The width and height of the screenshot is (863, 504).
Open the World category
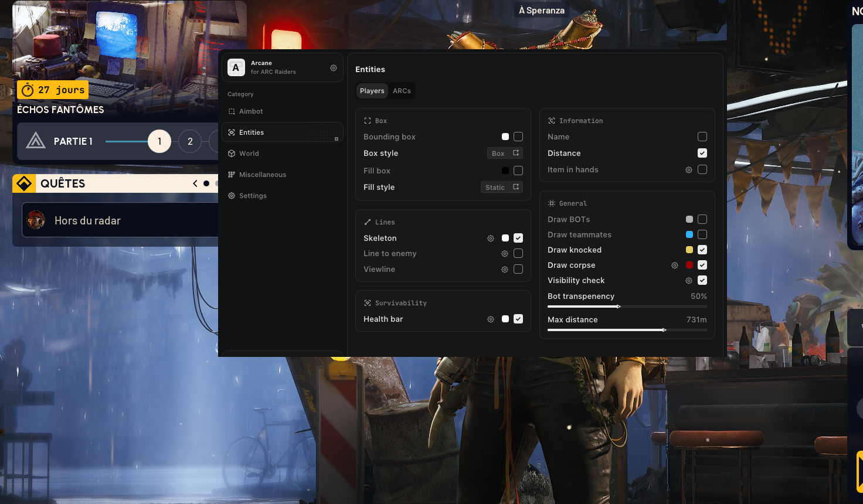tap(282, 154)
